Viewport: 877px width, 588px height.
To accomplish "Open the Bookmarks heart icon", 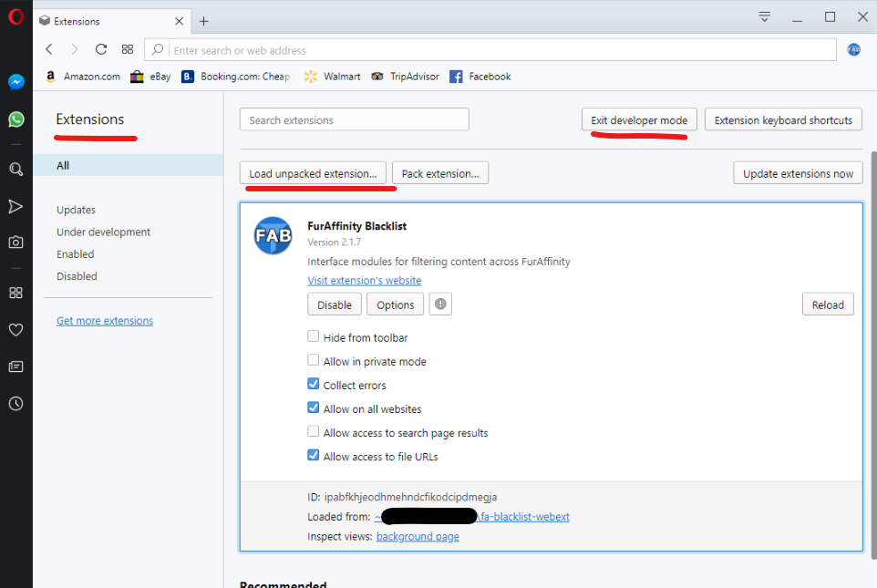I will point(16,330).
